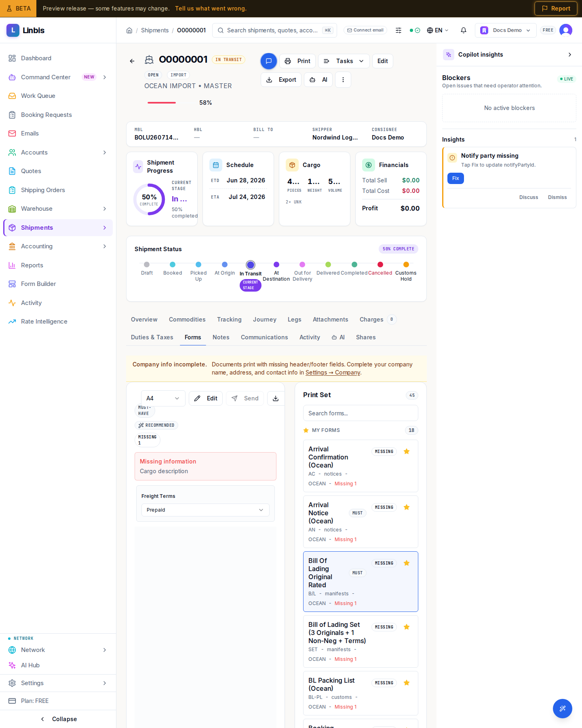The height and width of the screenshot is (728, 582).
Task: Expand the Command Center submenu
Action: [105, 77]
